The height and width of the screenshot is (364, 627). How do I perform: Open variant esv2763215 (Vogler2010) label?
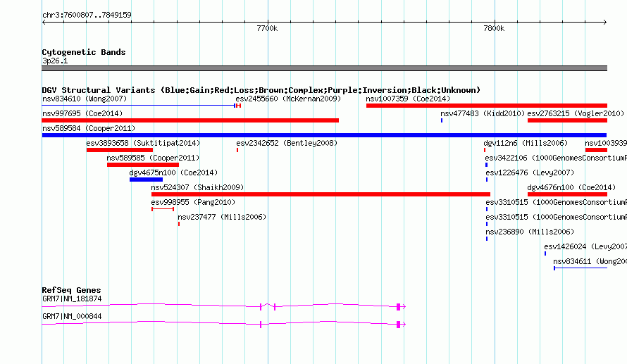point(576,113)
